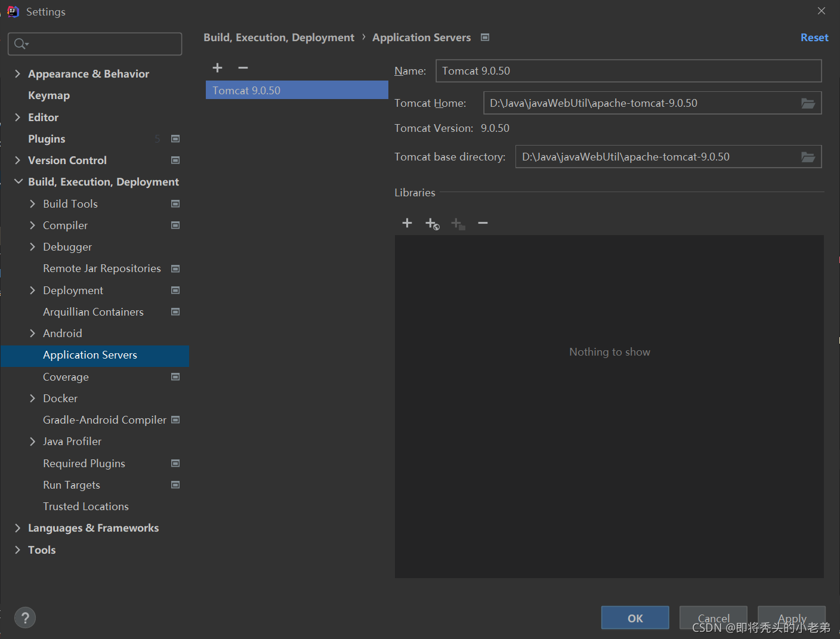Browse for Tomcat base directory folder
Image resolution: width=840 pixels, height=639 pixels.
(808, 157)
